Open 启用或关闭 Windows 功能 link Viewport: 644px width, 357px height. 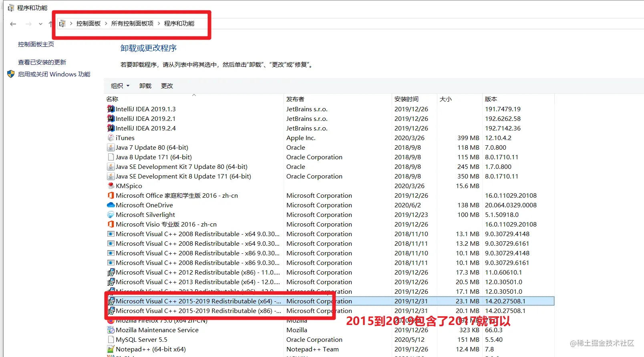click(54, 74)
